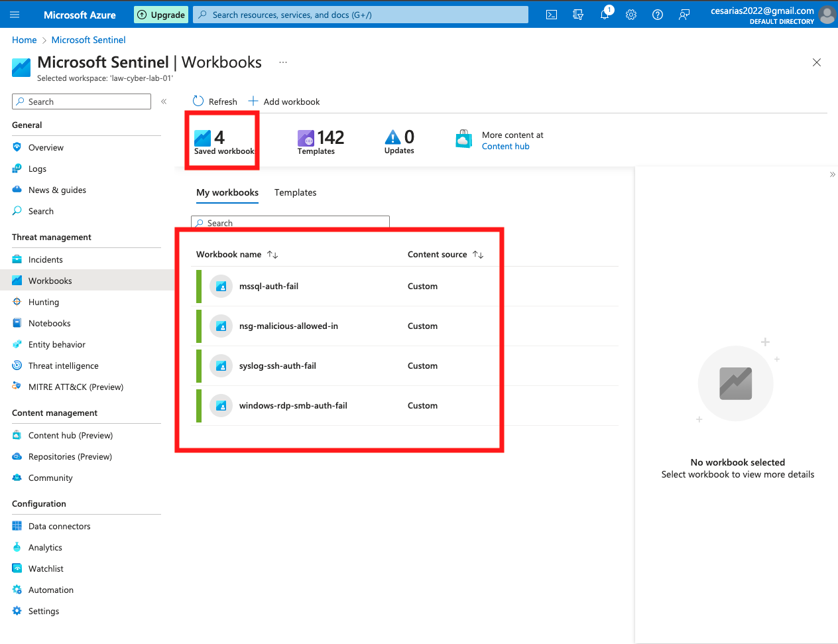The image size is (838, 644).
Task: Click the workbooks list search field
Action: point(290,223)
